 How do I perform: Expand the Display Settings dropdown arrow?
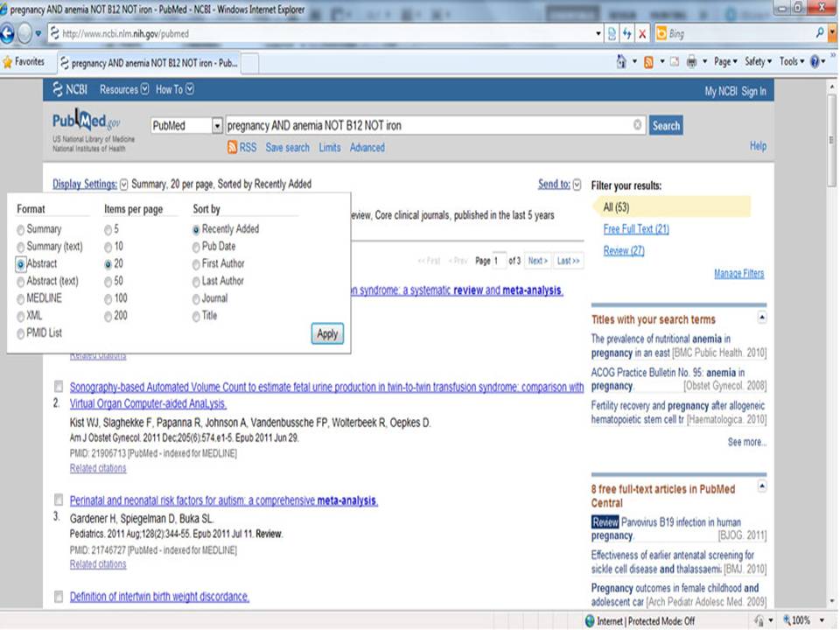[123, 185]
